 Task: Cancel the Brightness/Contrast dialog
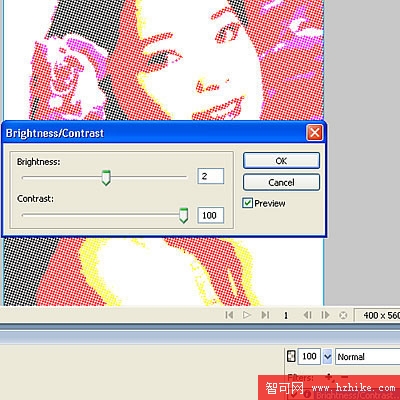click(x=281, y=182)
